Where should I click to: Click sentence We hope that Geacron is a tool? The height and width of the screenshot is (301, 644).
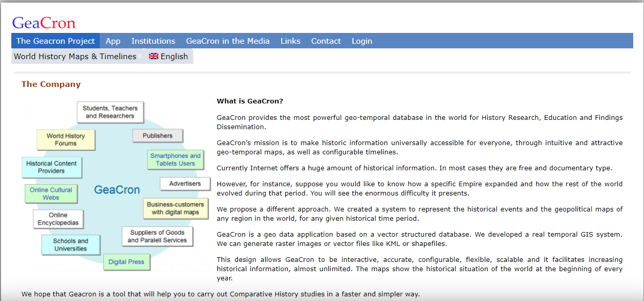(x=220, y=294)
